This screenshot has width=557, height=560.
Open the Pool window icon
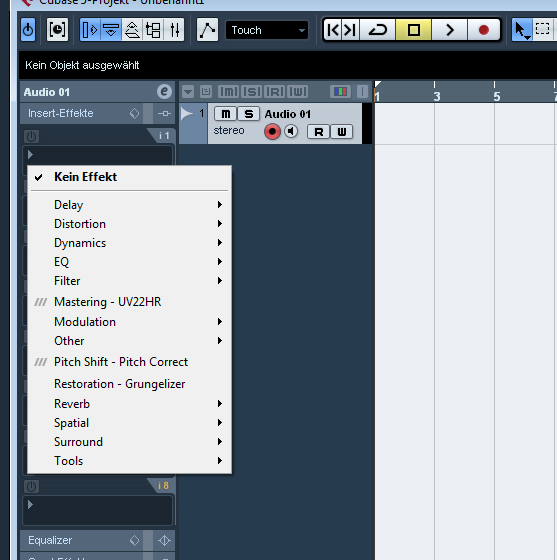tap(153, 30)
